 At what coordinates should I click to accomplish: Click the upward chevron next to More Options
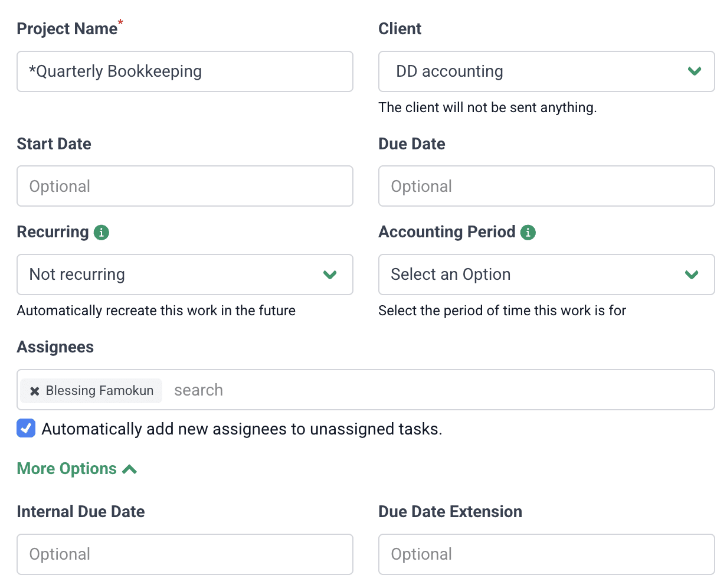tap(129, 469)
